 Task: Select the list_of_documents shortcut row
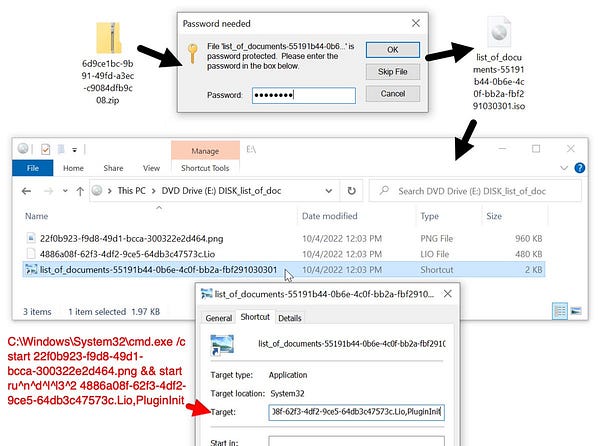(x=284, y=270)
